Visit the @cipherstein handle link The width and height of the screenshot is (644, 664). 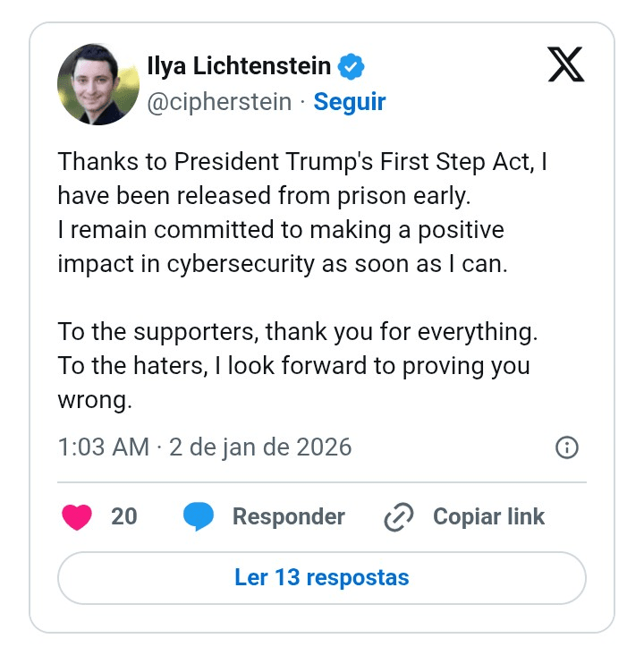(x=219, y=102)
